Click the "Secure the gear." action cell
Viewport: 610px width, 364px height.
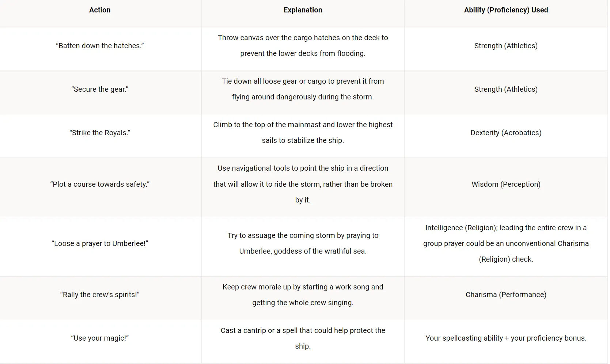[100, 89]
